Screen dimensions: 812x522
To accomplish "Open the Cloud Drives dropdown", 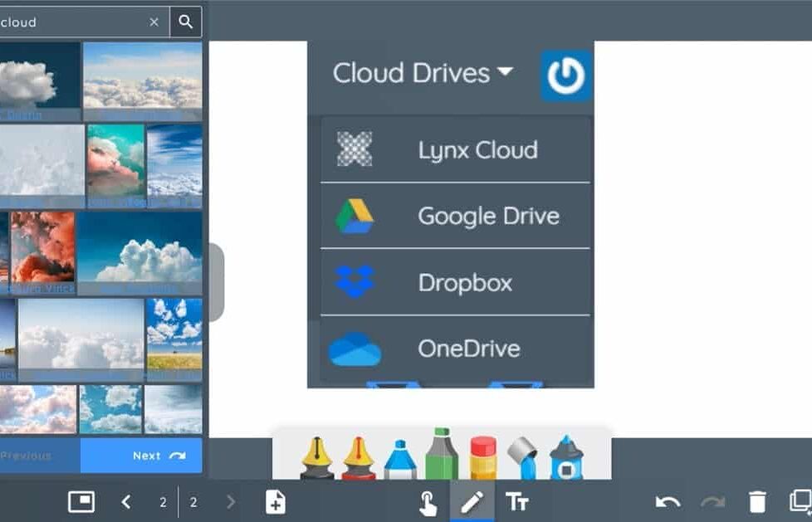I will (x=423, y=73).
